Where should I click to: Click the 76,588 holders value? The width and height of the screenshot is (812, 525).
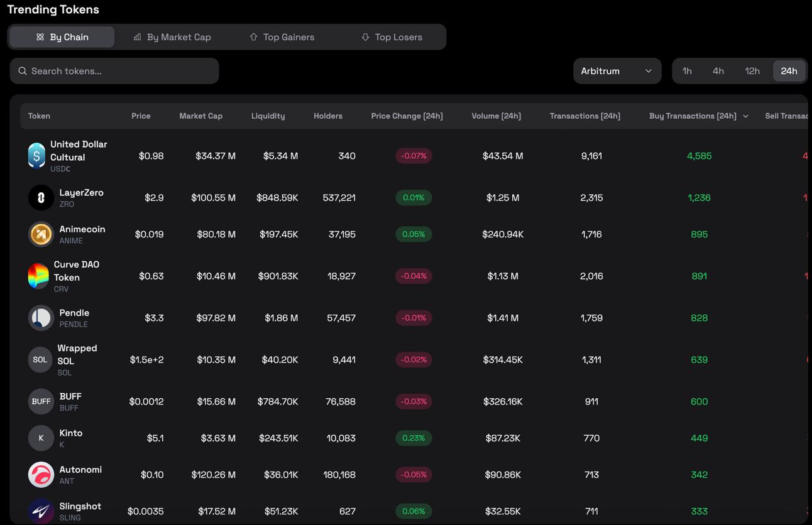(341, 402)
